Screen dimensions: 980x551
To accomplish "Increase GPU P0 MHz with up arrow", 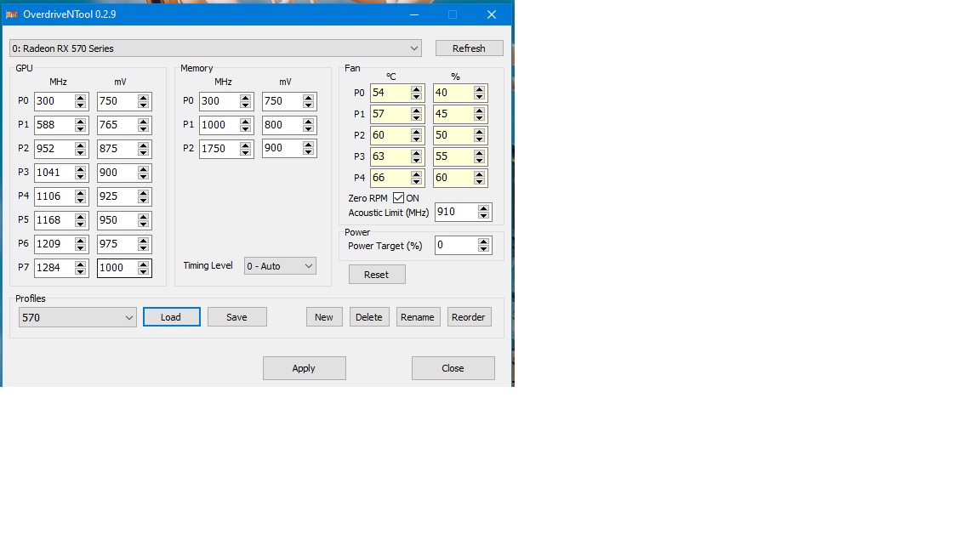I will [x=80, y=98].
